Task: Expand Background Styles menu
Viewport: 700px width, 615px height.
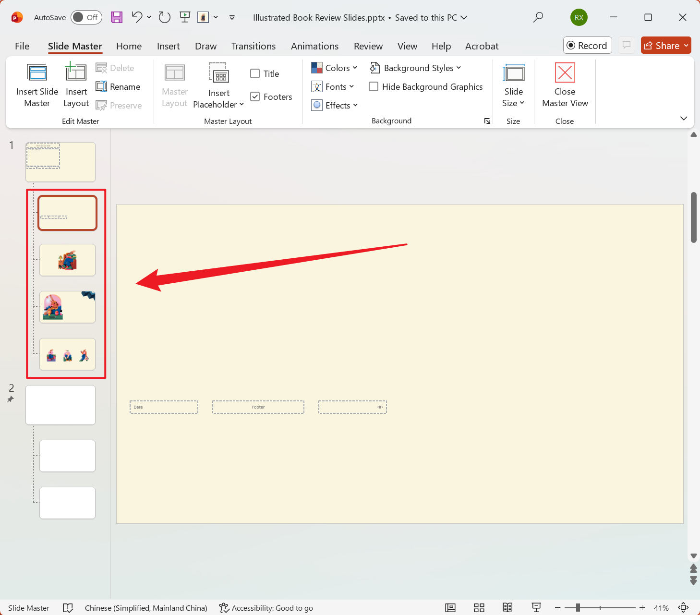Action: tap(416, 68)
